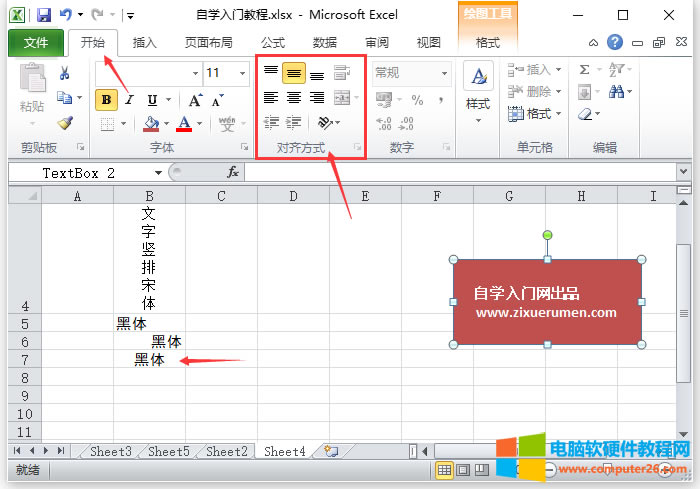Image resolution: width=700 pixels, height=489 pixels.
Task: Select the Format Painter brush
Action: 65,123
